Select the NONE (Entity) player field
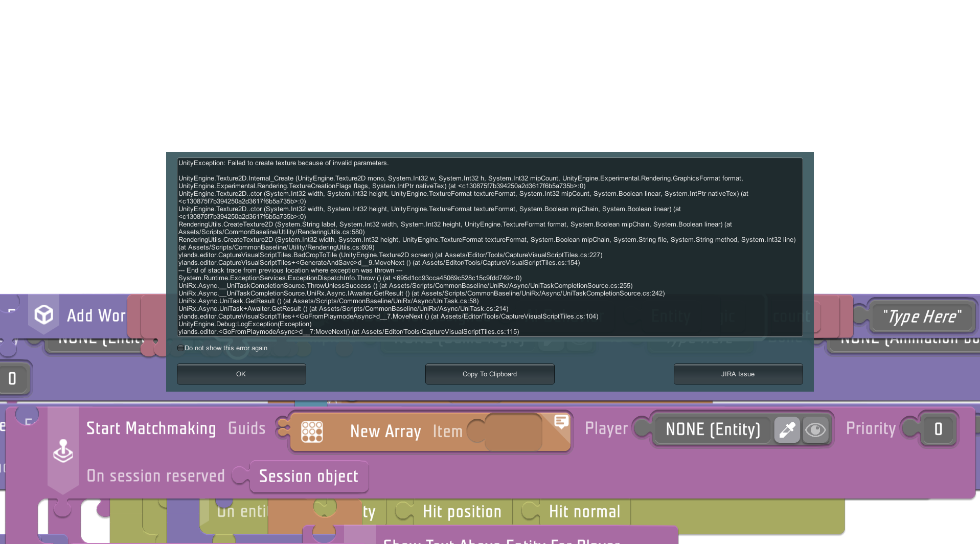 click(712, 429)
